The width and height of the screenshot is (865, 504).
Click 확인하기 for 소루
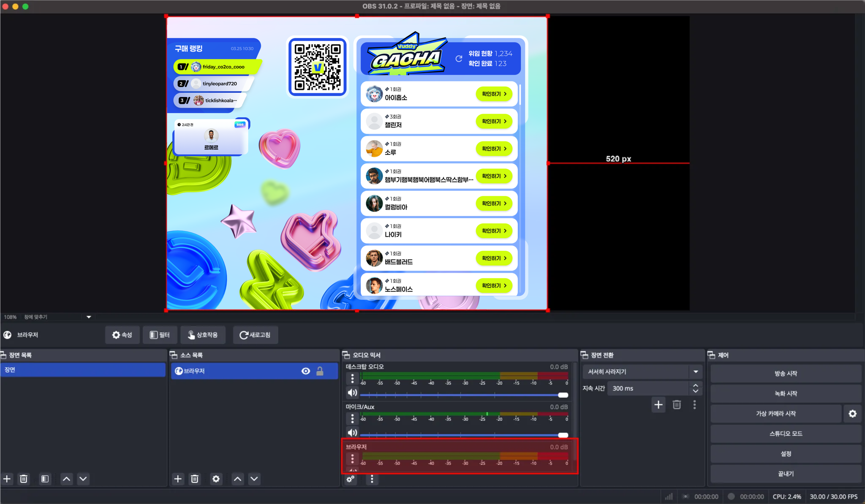coord(494,149)
